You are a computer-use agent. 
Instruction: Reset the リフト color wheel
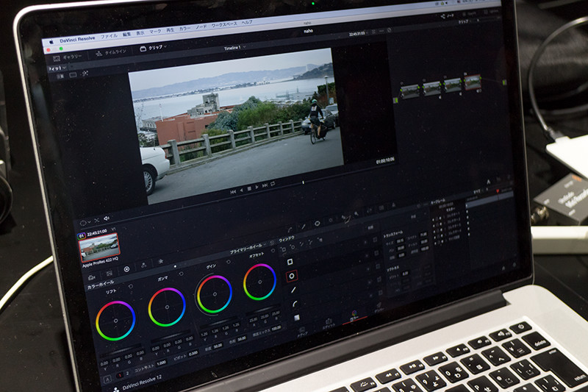tap(130, 286)
